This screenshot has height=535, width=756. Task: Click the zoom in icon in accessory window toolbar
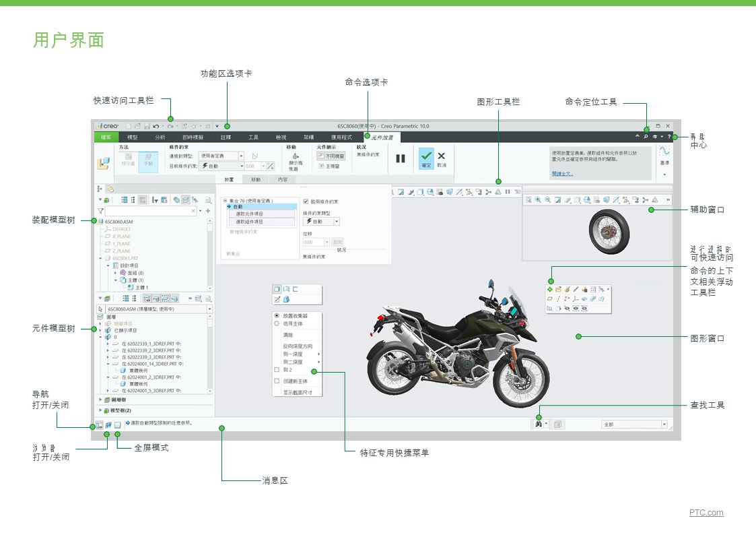538,199
